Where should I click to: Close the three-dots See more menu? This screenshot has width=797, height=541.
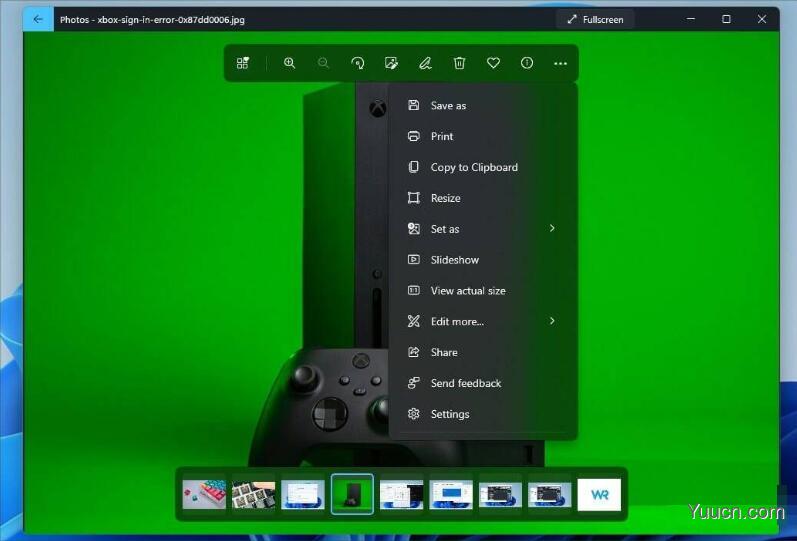(x=560, y=63)
